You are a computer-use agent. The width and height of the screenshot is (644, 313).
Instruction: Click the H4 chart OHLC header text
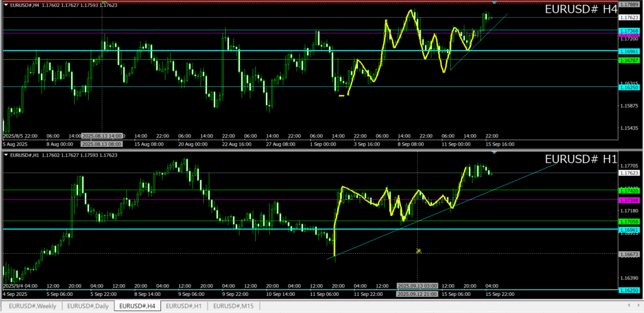(x=64, y=5)
